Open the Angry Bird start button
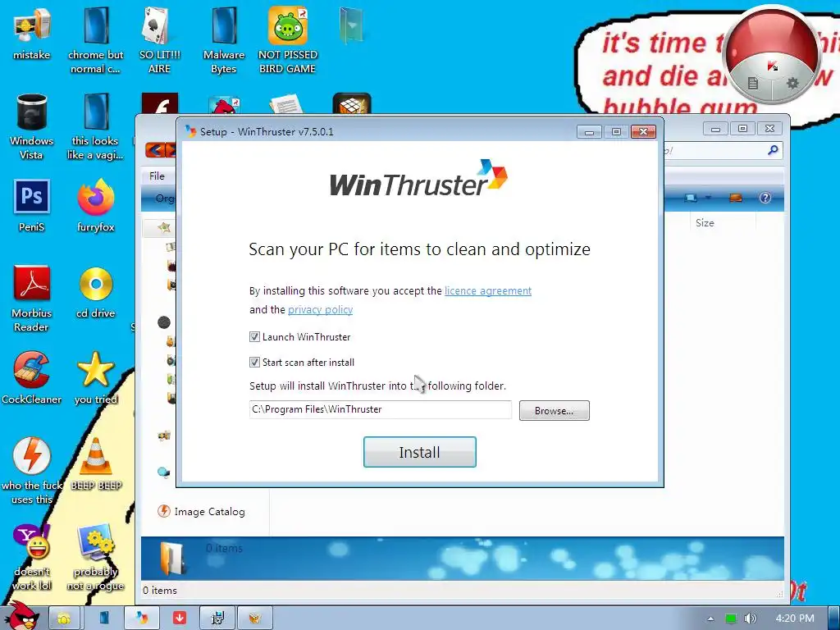The image size is (840, 630). pyautogui.click(x=21, y=616)
